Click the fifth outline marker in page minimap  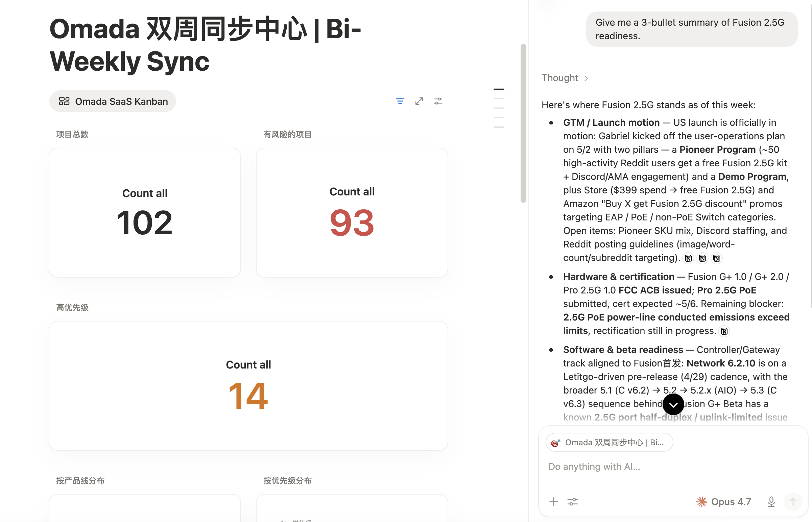point(499,127)
